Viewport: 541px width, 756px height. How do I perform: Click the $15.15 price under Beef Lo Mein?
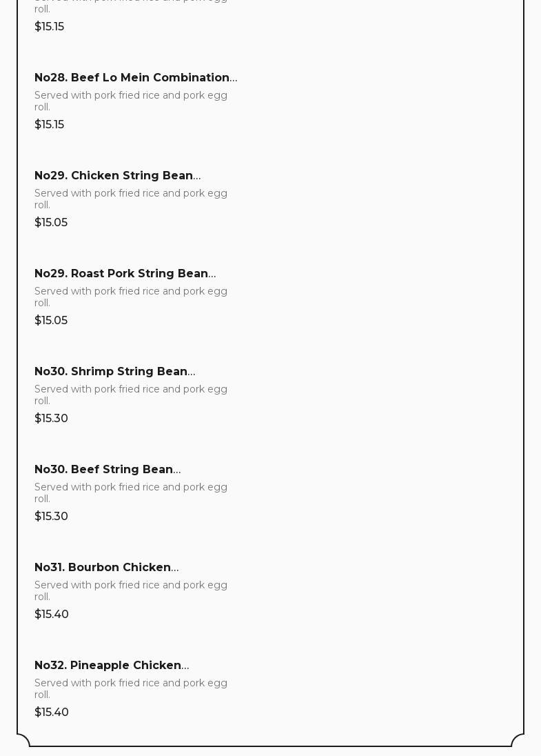(x=50, y=125)
